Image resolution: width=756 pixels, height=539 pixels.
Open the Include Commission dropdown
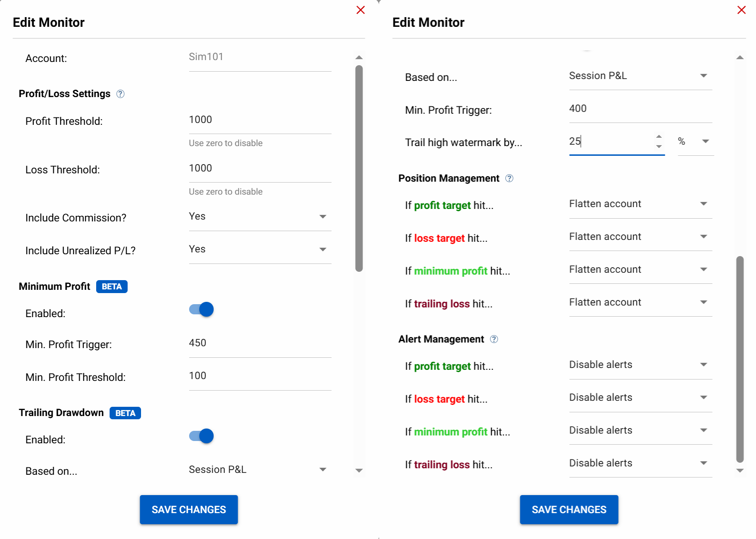(260, 216)
